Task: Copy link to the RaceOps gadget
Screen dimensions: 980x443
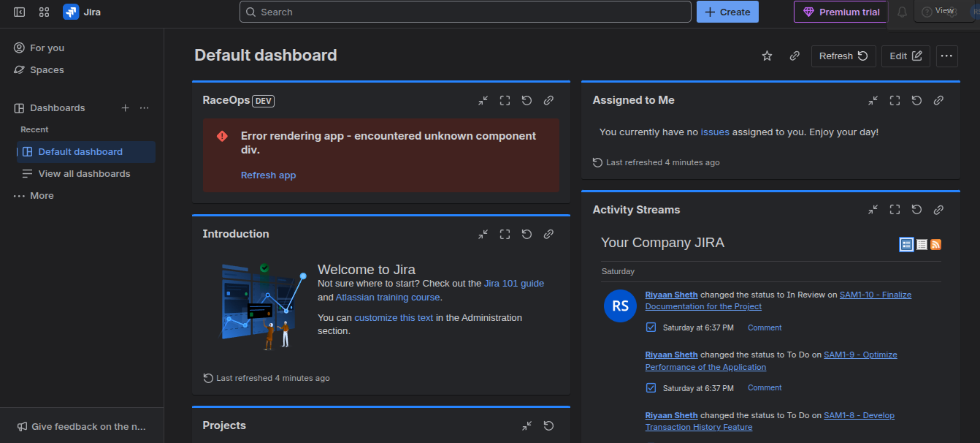Action: pyautogui.click(x=548, y=101)
